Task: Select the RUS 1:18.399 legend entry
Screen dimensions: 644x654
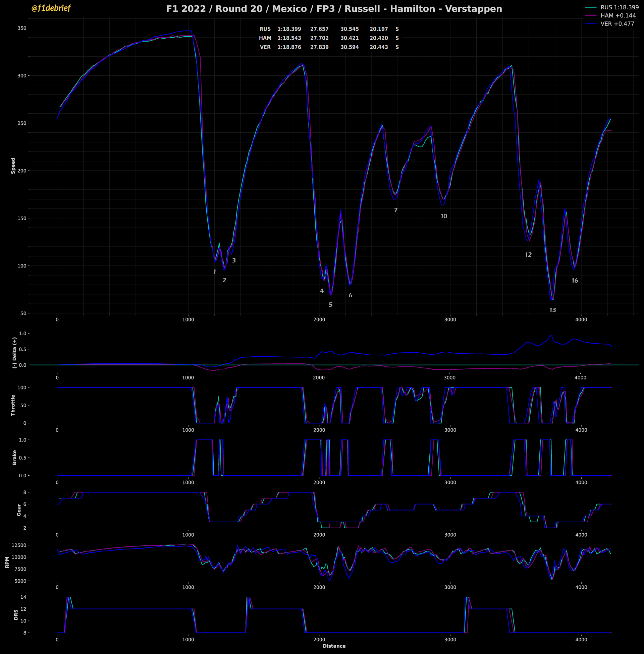Action: 619,7
